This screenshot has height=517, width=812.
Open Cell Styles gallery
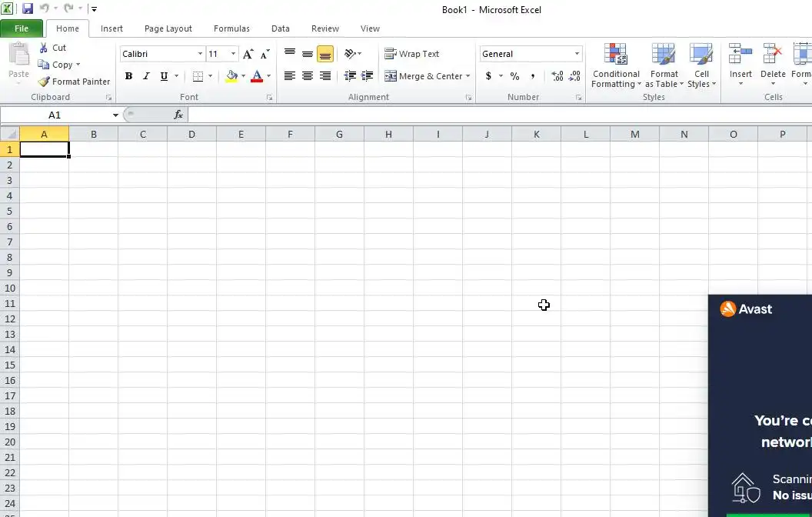click(702, 65)
